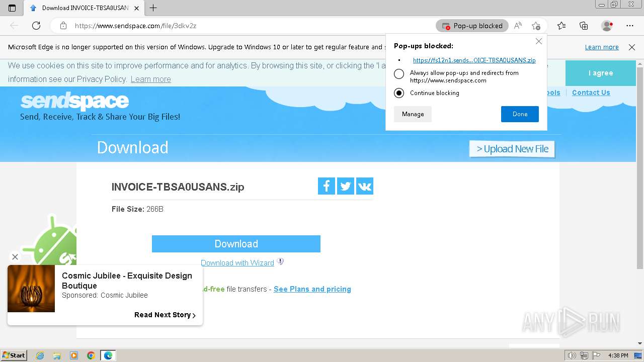Open Contact Us link
Image resolution: width=644 pixels, height=362 pixels.
click(591, 93)
